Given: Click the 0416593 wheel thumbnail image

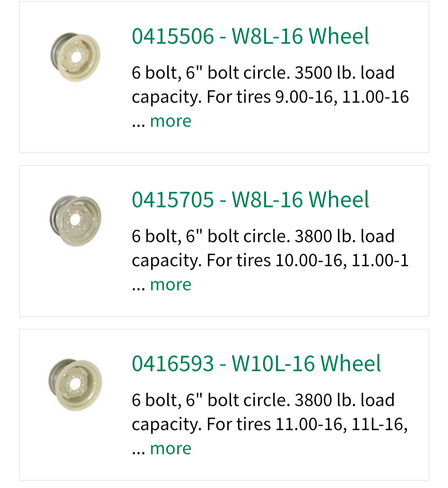Looking at the screenshot, I should coord(75,384).
